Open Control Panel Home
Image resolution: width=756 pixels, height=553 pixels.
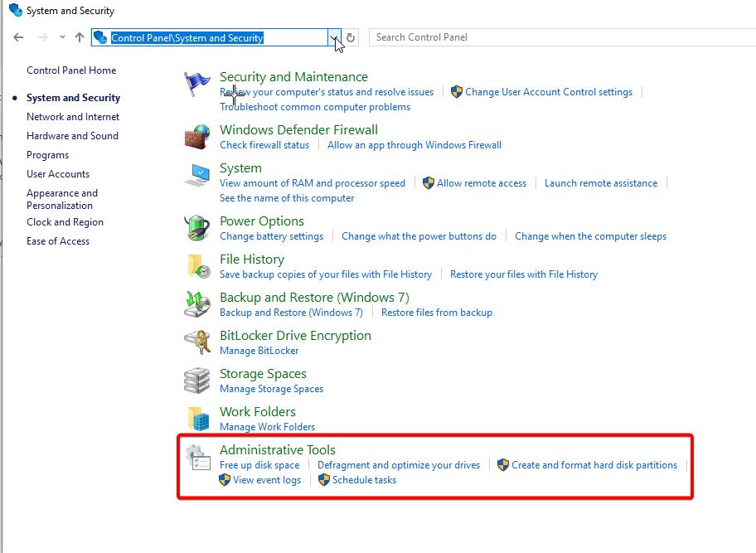71,70
